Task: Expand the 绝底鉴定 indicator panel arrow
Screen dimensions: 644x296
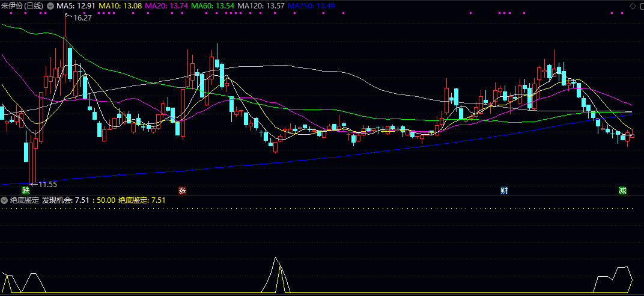Action: coord(5,200)
